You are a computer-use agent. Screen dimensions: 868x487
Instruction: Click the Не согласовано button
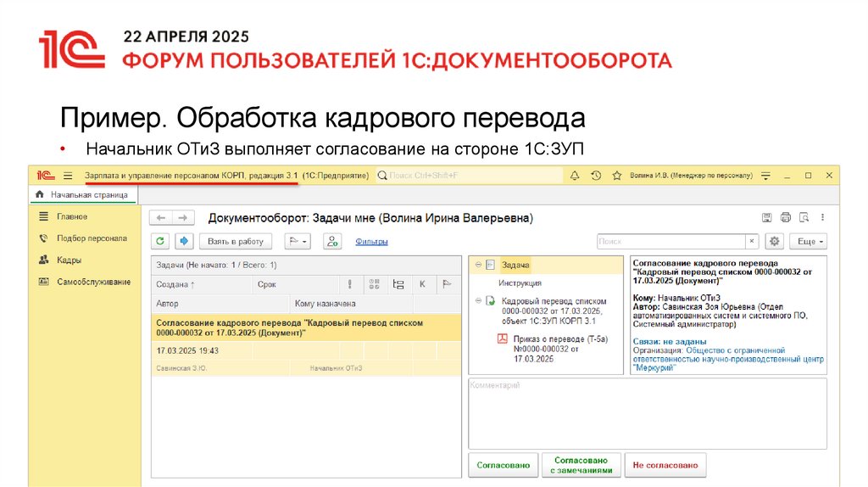pyautogui.click(x=665, y=465)
